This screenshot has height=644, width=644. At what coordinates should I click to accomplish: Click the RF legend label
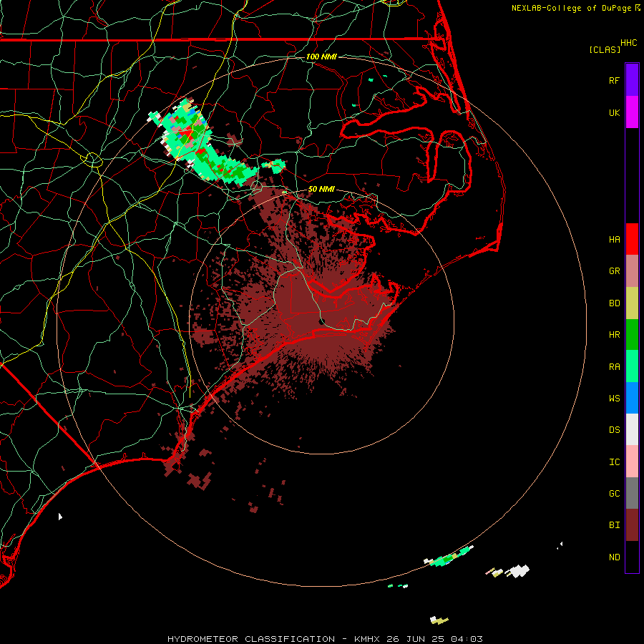[614, 80]
